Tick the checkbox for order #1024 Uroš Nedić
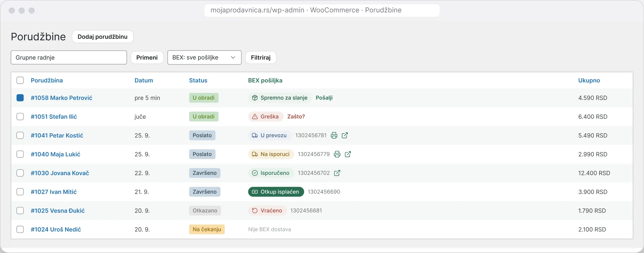The image size is (644, 253). click(20, 229)
